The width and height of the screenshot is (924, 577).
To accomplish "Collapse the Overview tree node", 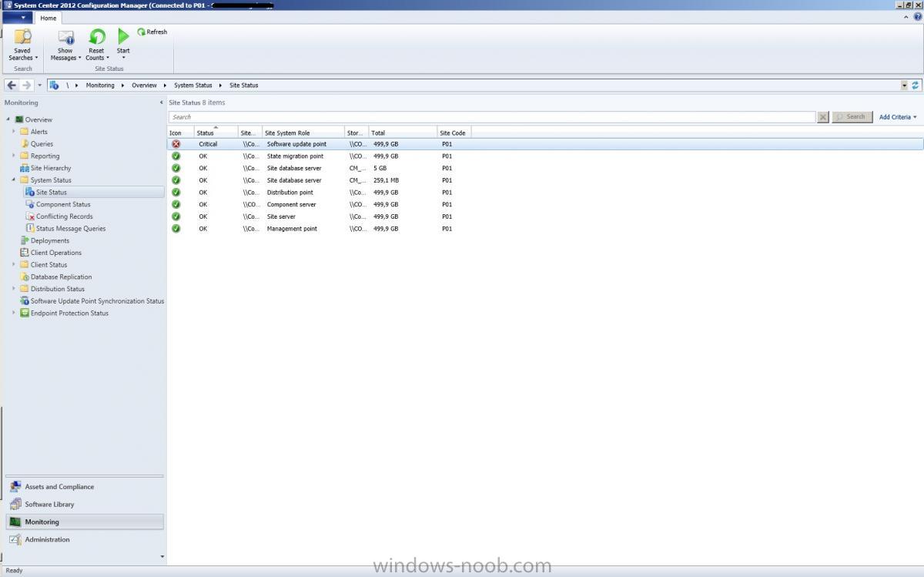I will [8, 119].
